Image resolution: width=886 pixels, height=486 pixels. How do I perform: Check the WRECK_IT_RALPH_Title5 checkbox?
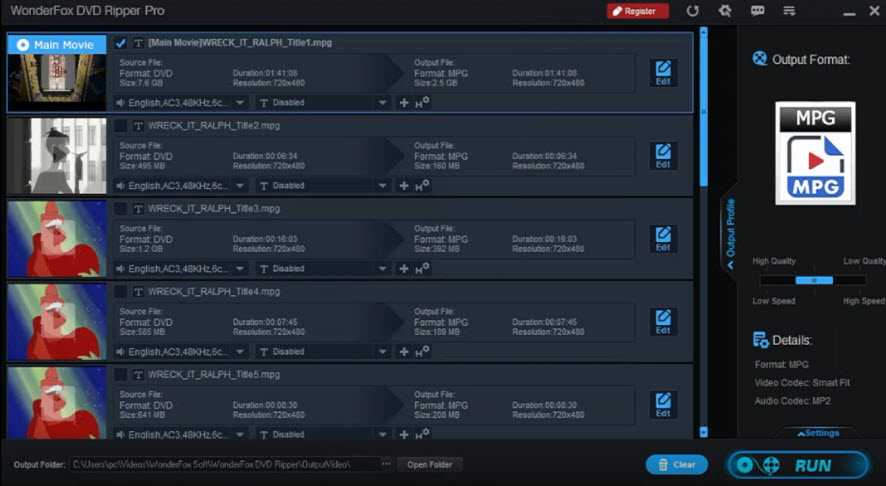coord(120,375)
